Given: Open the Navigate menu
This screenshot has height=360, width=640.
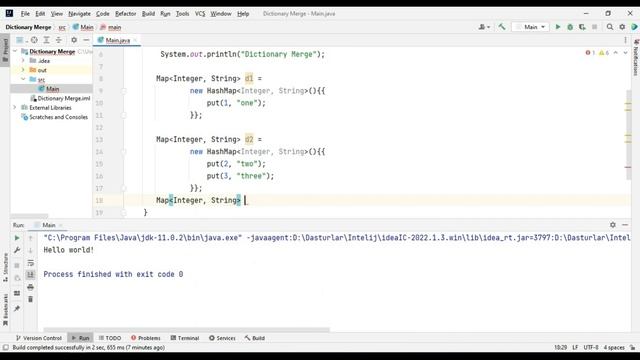Looking at the screenshot, I should pos(79,13).
